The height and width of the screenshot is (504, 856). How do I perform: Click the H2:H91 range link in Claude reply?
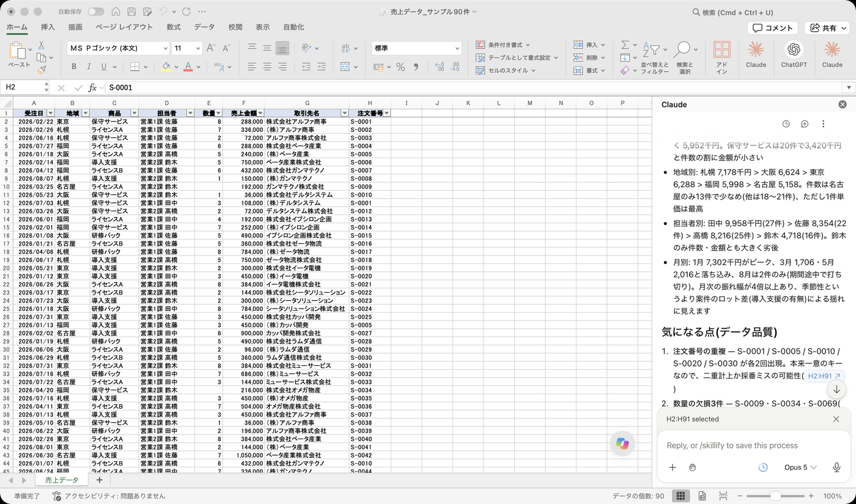tap(824, 376)
